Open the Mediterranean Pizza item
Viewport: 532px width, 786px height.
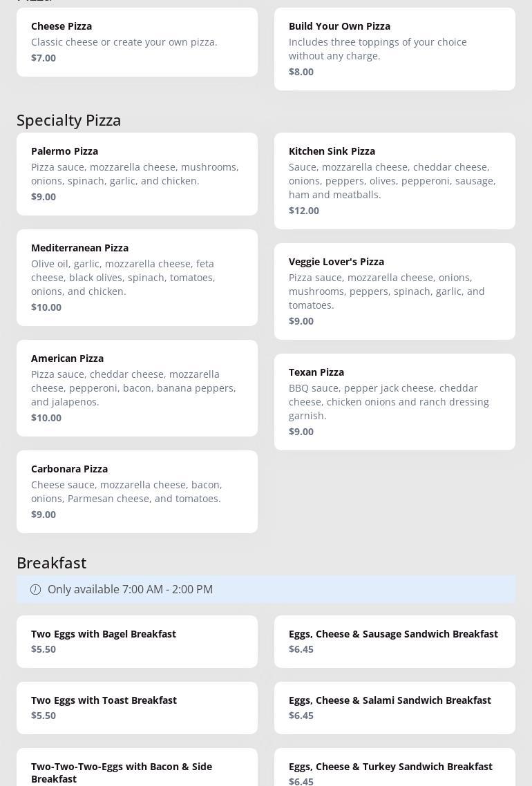pos(137,278)
